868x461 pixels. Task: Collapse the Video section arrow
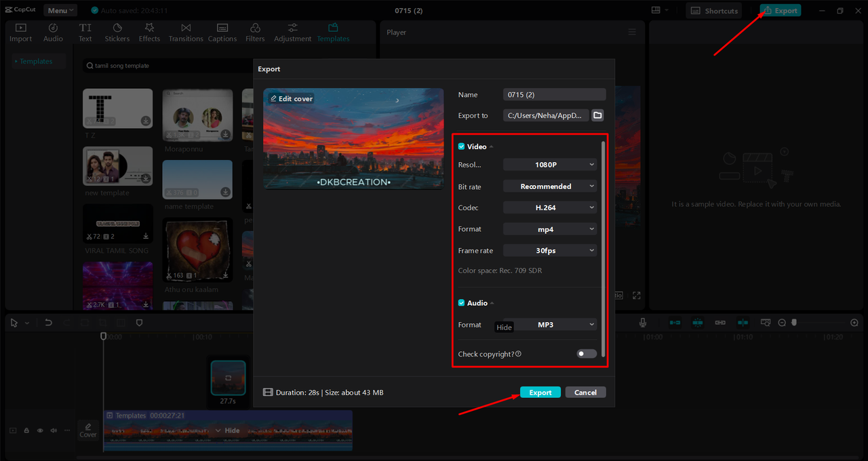coord(491,146)
